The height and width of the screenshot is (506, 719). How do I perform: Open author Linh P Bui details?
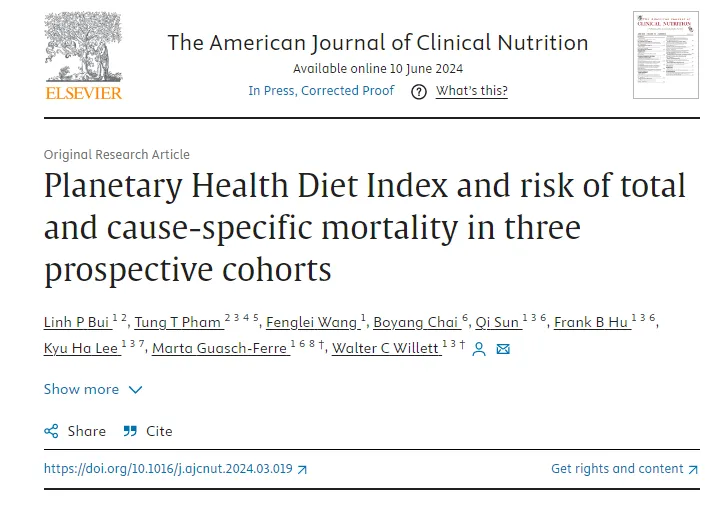[77, 323]
